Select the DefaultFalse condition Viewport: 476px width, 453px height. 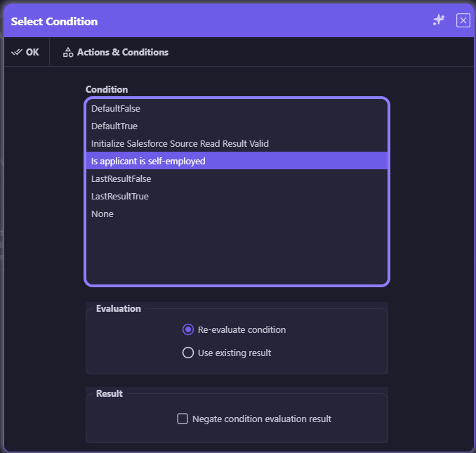(237, 108)
